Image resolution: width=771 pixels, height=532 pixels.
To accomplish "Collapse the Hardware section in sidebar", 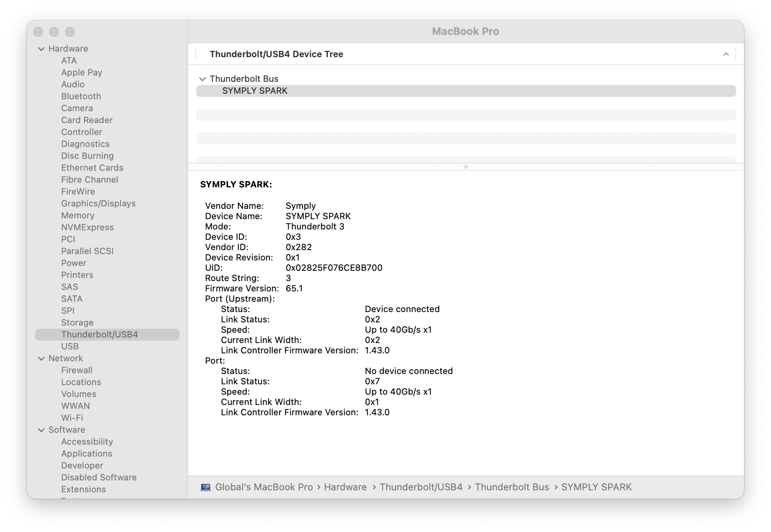I will click(41, 49).
